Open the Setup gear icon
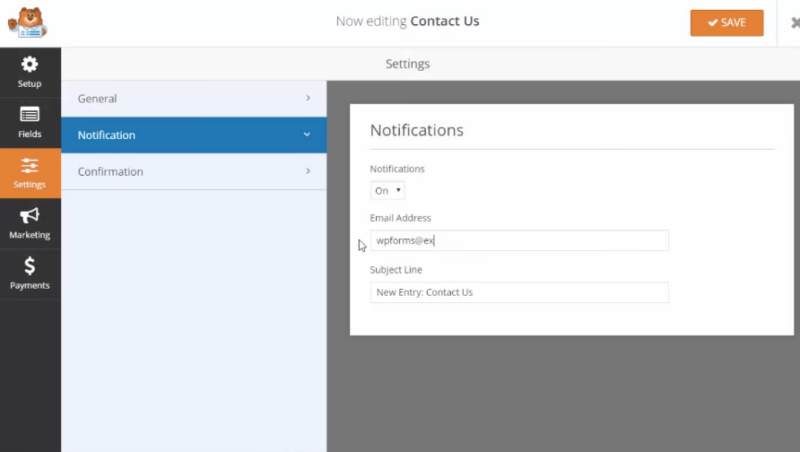Image resolution: width=800 pixels, height=452 pixels. [x=30, y=65]
